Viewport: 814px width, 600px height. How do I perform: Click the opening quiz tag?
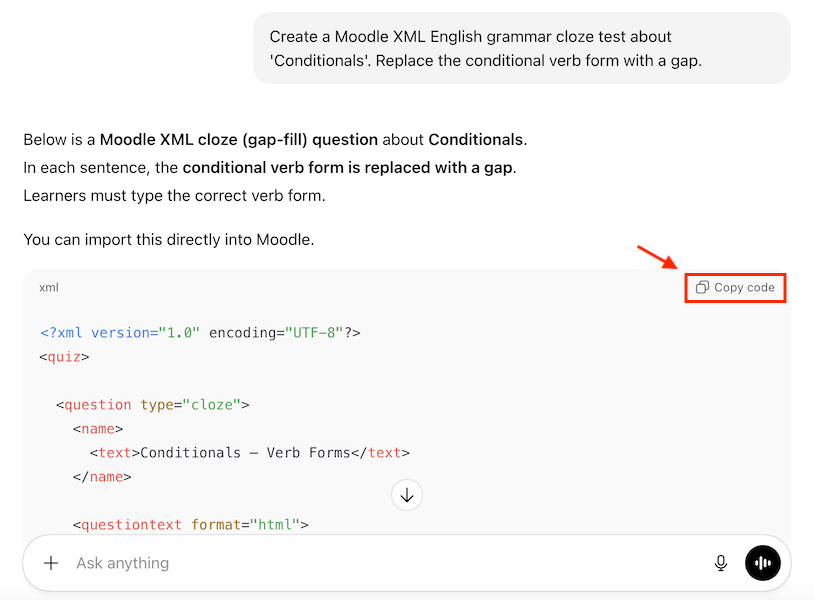(65, 357)
